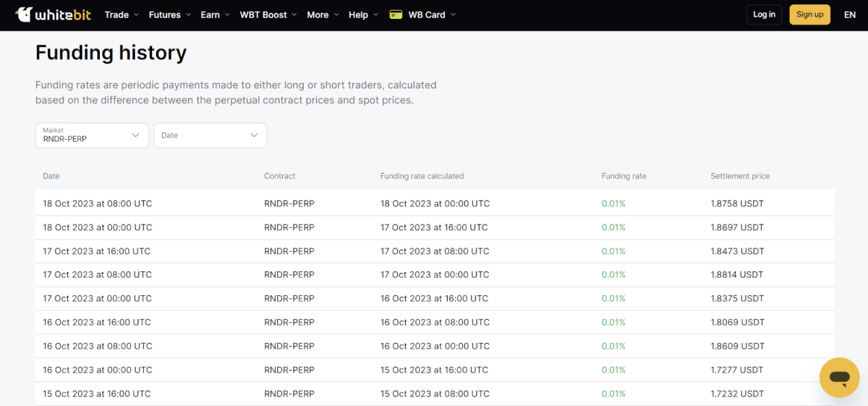Select date 16 Oct 2023 at 08:00 UTC
The height and width of the screenshot is (406, 868).
click(98, 346)
